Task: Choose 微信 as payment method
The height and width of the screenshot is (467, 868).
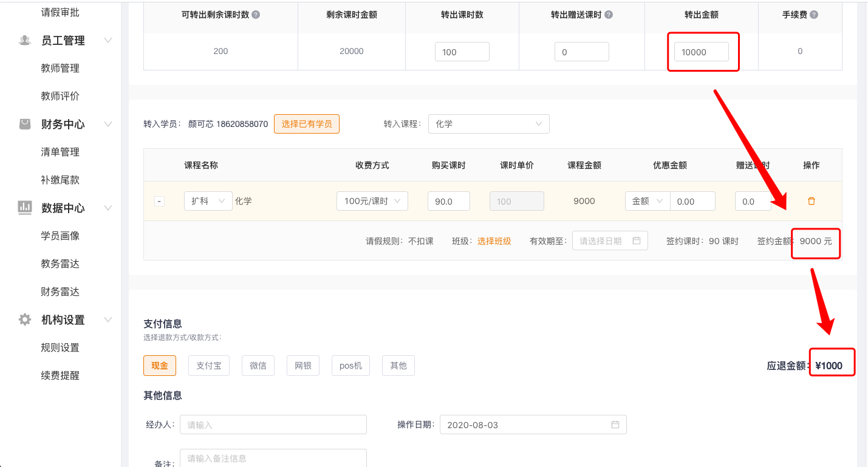Action: (258, 366)
